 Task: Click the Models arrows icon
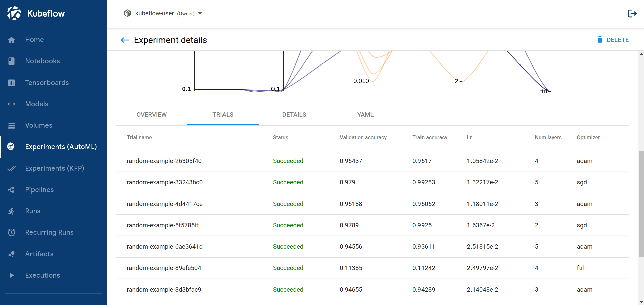(x=12, y=104)
